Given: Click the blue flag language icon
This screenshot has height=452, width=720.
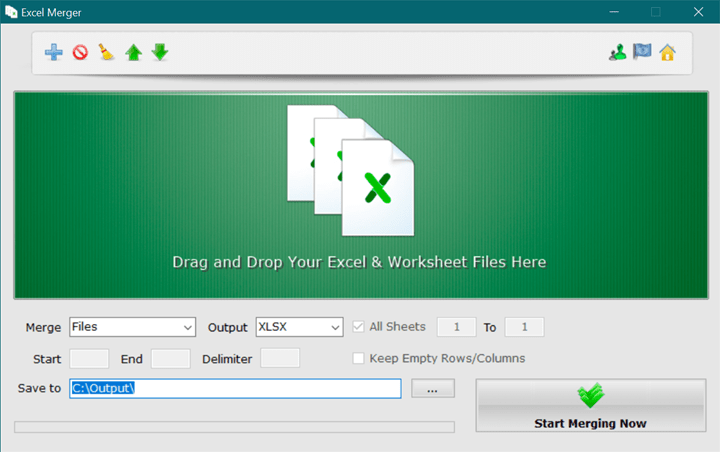Looking at the screenshot, I should pos(642,52).
